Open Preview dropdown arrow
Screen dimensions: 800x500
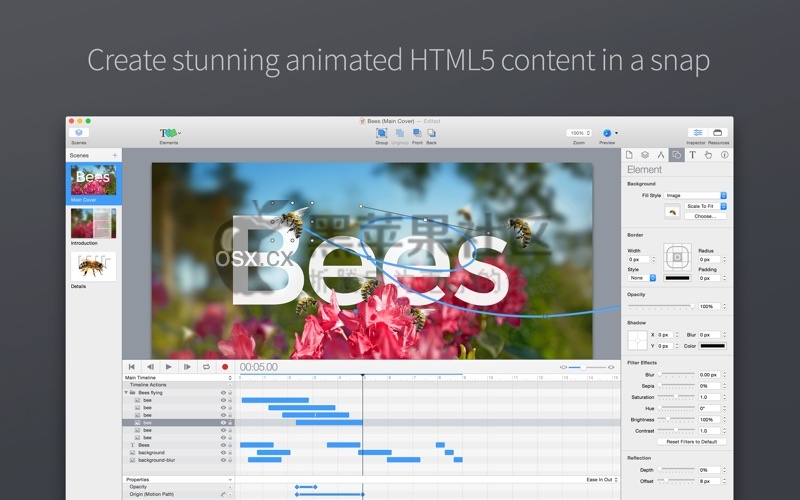click(x=616, y=133)
